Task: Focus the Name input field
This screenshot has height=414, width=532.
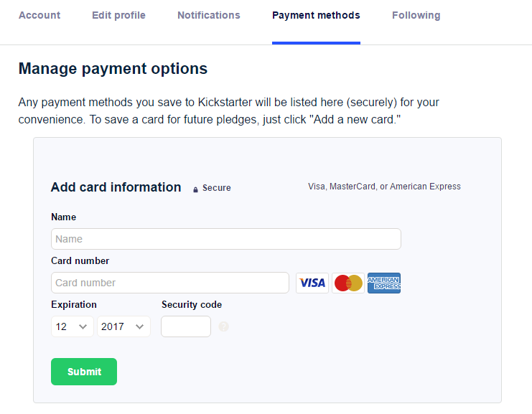Action: pyautogui.click(x=225, y=239)
